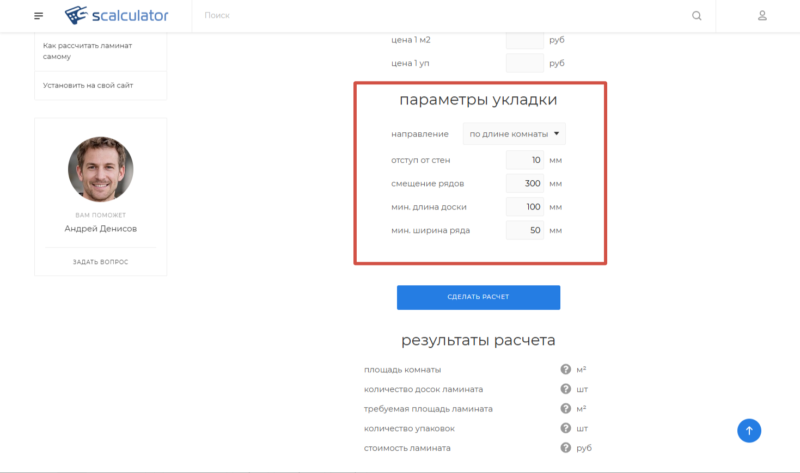The width and height of the screenshot is (800, 473).
Task: Open the user profile icon
Action: coord(762,16)
